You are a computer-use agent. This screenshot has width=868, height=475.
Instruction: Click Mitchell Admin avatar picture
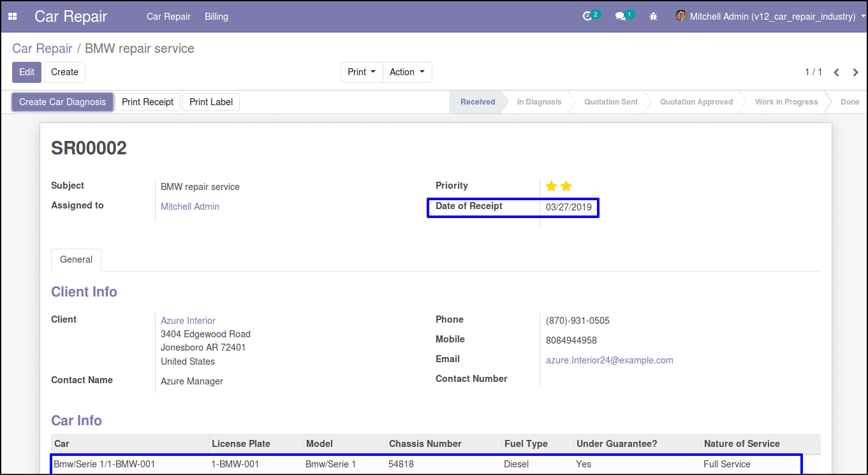point(680,16)
